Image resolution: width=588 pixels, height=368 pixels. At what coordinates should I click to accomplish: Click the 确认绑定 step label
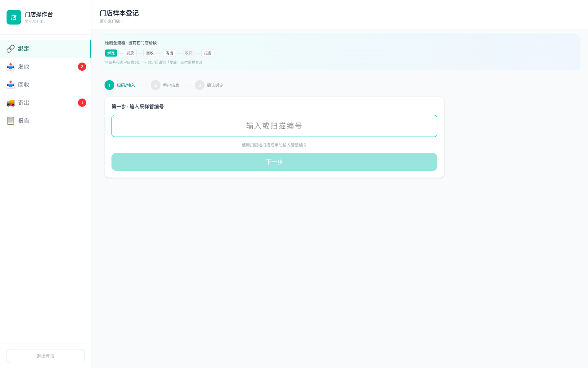(215, 85)
